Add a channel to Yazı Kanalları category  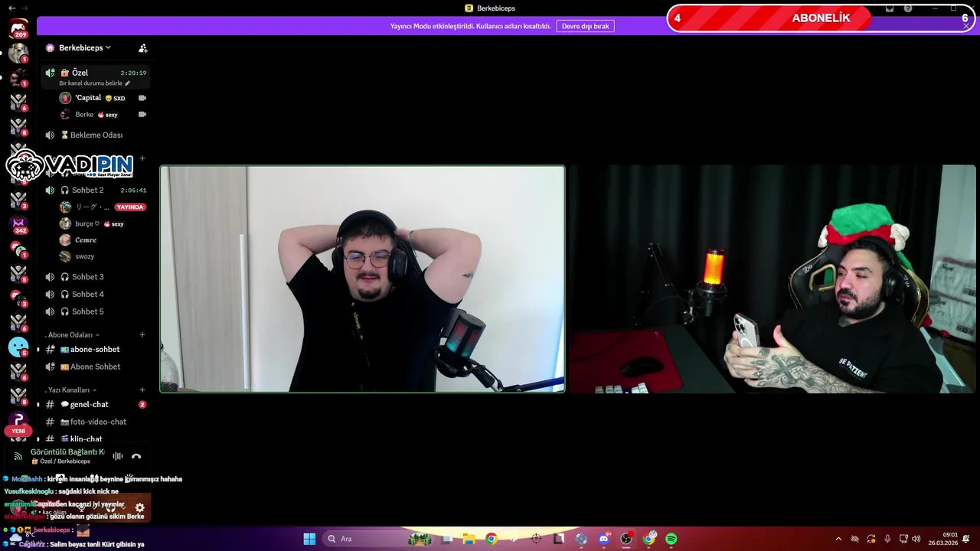click(x=142, y=390)
